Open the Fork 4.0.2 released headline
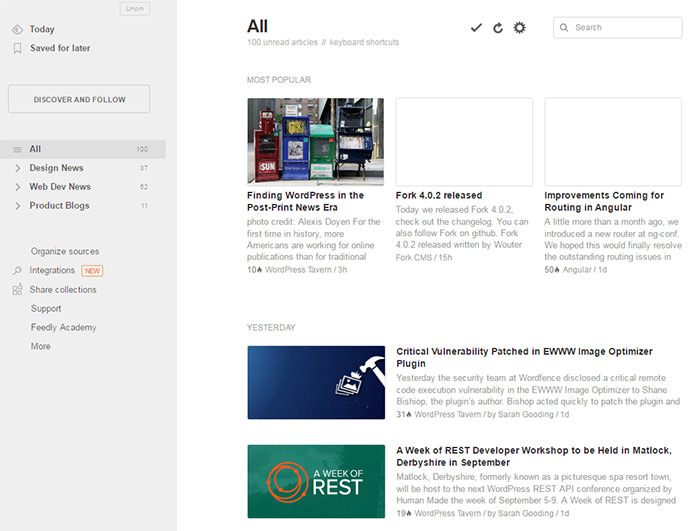The image size is (700, 531). coord(439,195)
